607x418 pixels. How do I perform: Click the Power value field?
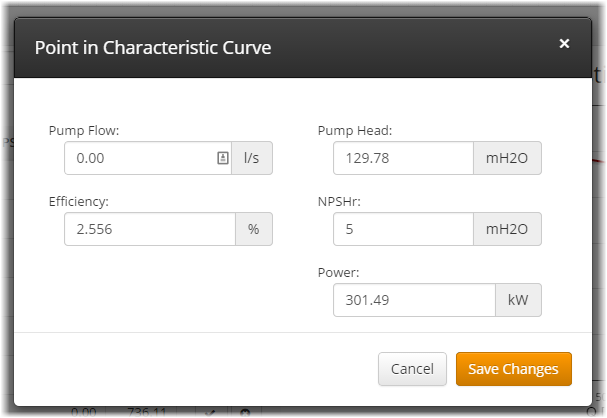414,300
